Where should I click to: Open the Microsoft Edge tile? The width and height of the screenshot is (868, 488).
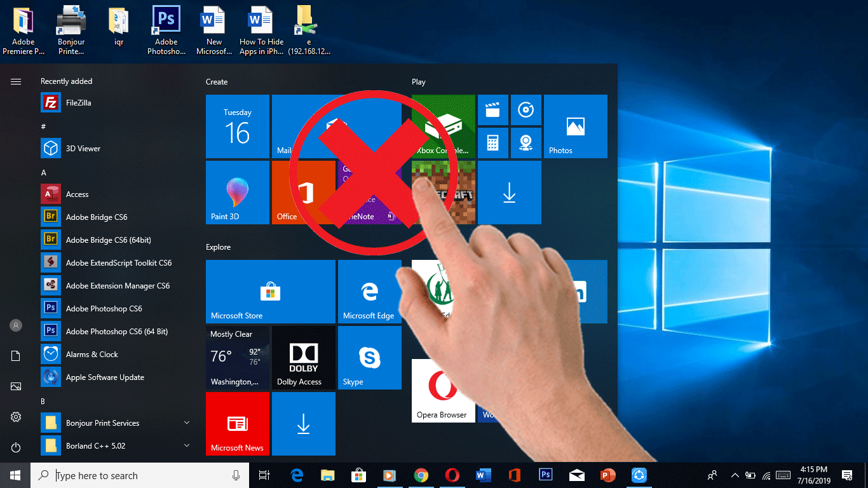(x=370, y=292)
